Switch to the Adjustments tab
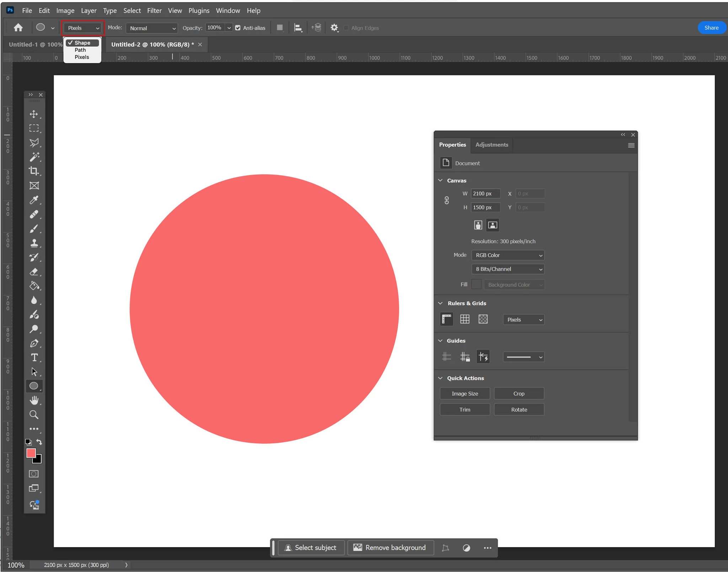 click(492, 145)
